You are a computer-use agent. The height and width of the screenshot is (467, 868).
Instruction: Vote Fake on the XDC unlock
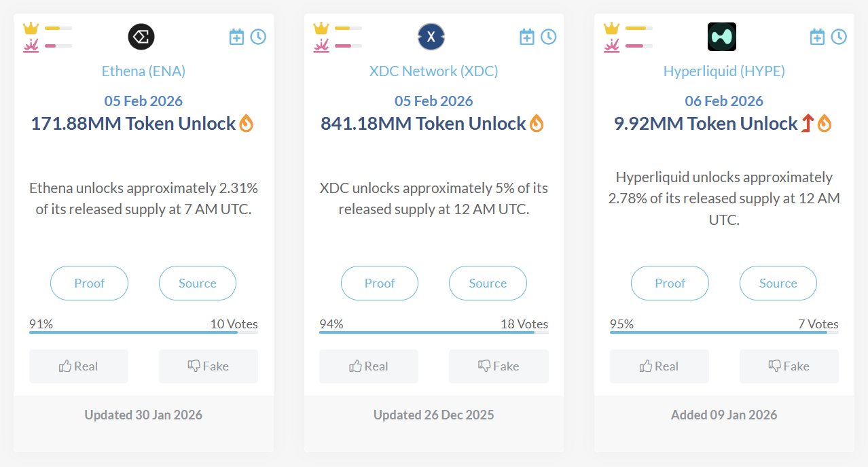499,366
